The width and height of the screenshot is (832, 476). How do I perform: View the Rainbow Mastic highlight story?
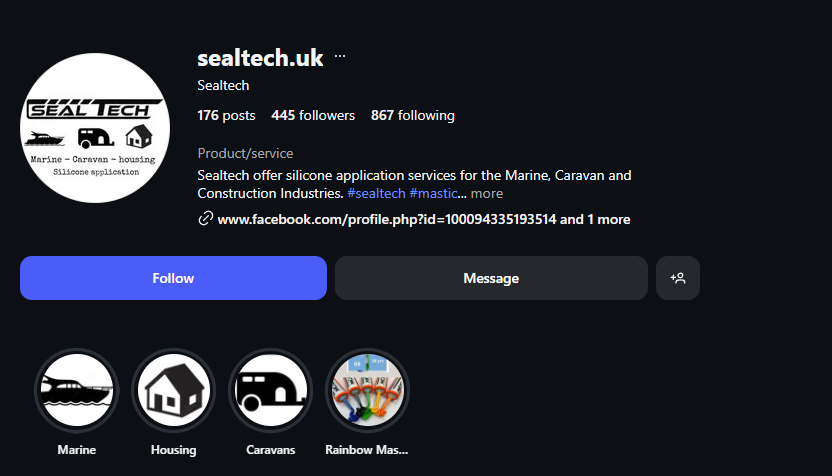367,390
